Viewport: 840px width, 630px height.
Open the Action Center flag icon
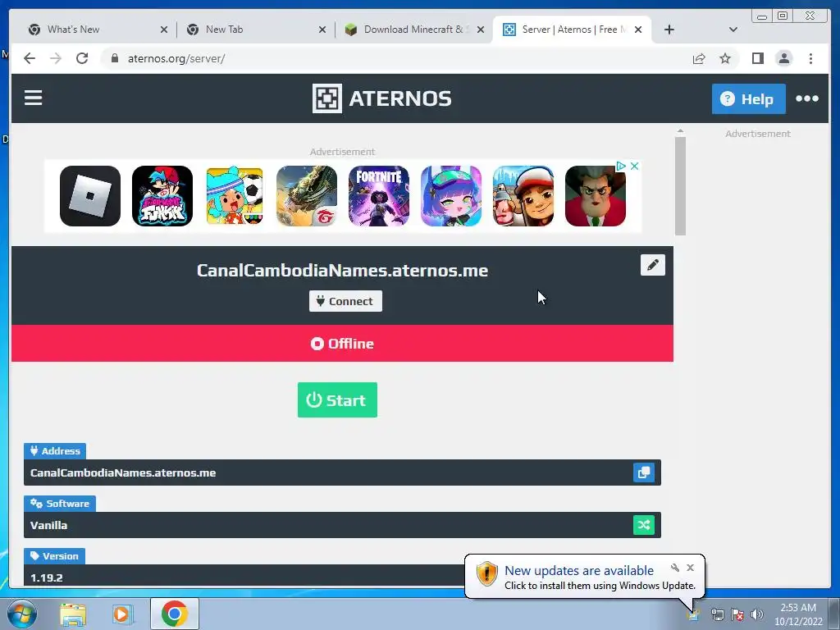pyautogui.click(x=737, y=614)
